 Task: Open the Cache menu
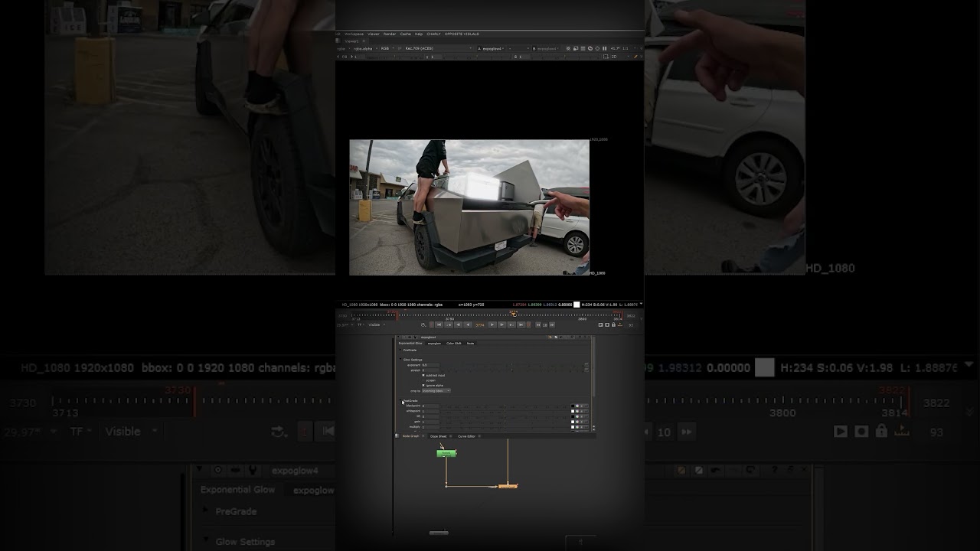406,34
